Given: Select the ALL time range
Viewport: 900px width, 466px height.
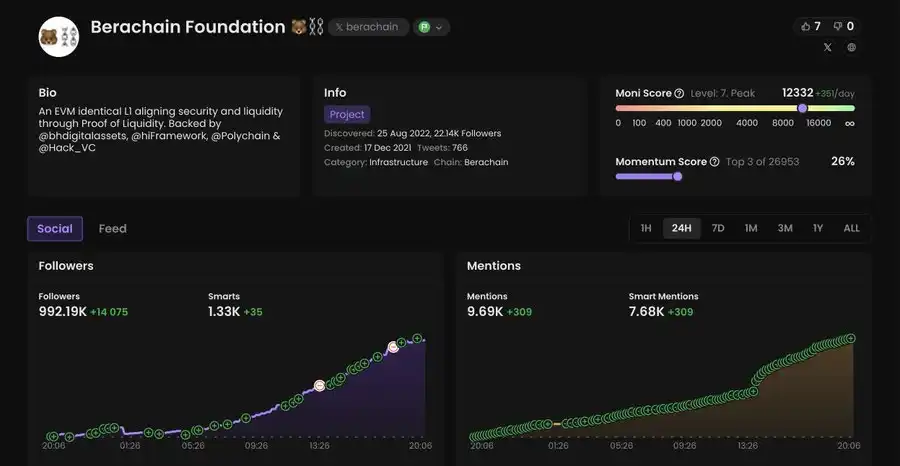Looking at the screenshot, I should point(851,228).
